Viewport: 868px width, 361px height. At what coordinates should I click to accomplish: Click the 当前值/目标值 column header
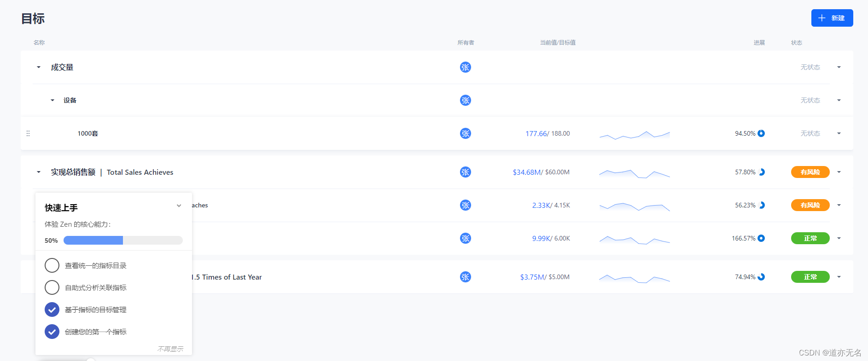click(x=558, y=42)
